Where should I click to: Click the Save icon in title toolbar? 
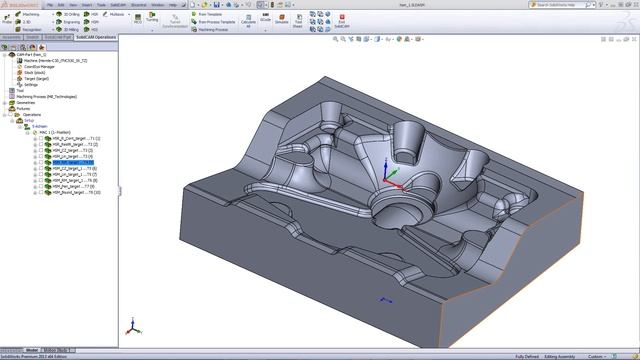(217, 5)
